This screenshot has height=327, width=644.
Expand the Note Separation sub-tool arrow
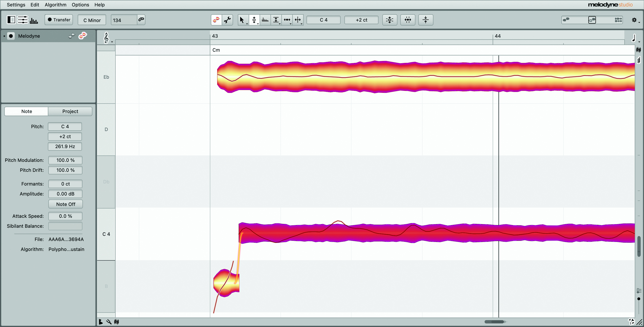tap(302, 24)
